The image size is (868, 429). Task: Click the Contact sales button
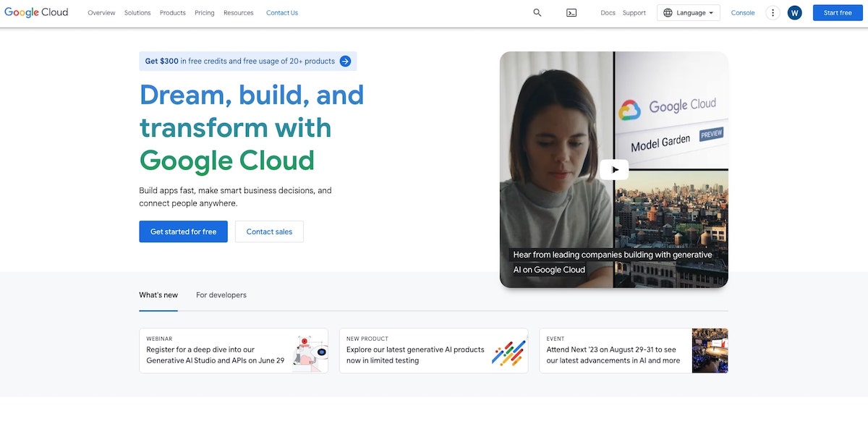269,232
